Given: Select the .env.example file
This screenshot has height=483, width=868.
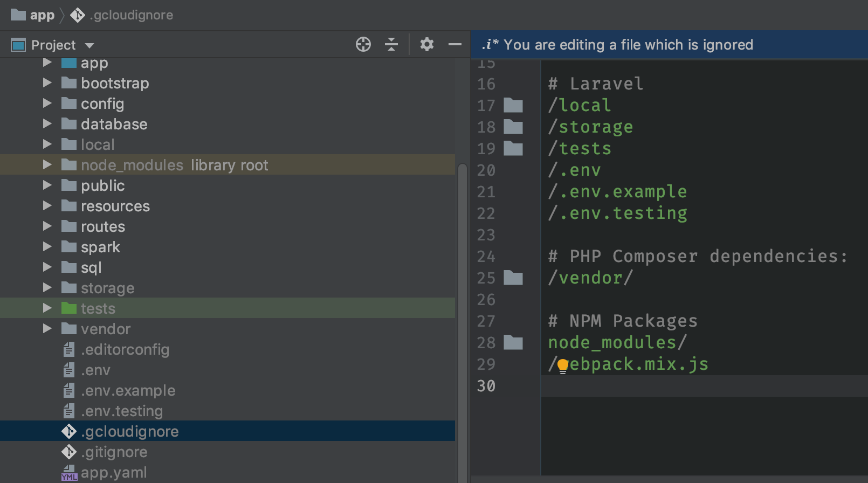Looking at the screenshot, I should tap(228, 390).
